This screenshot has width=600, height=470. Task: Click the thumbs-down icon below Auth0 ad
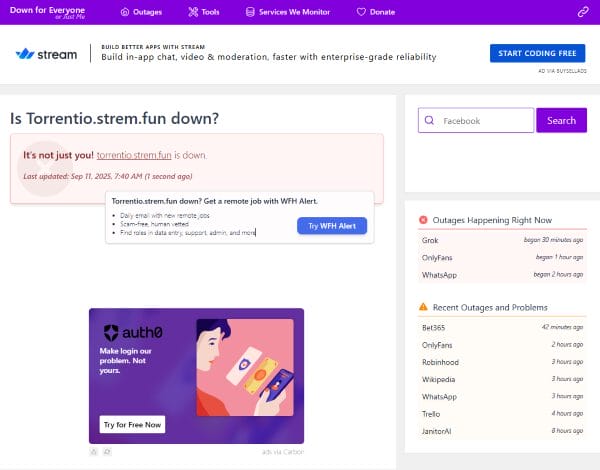tap(107, 452)
